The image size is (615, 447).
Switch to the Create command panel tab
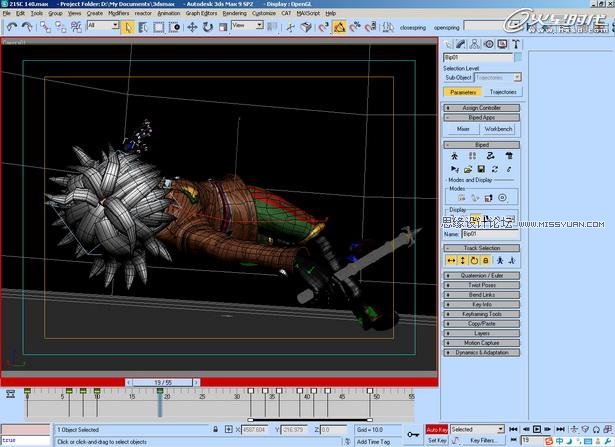(x=448, y=44)
